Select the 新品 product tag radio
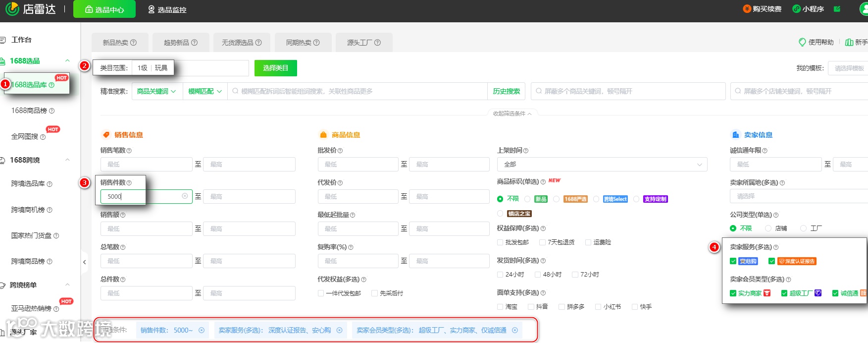This screenshot has height=343, width=868. click(x=527, y=199)
